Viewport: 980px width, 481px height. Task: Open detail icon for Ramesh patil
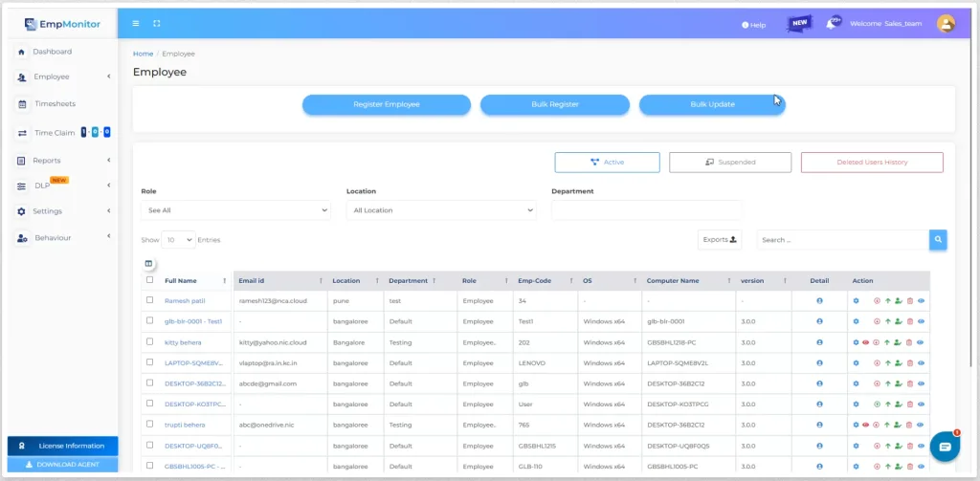pos(819,301)
